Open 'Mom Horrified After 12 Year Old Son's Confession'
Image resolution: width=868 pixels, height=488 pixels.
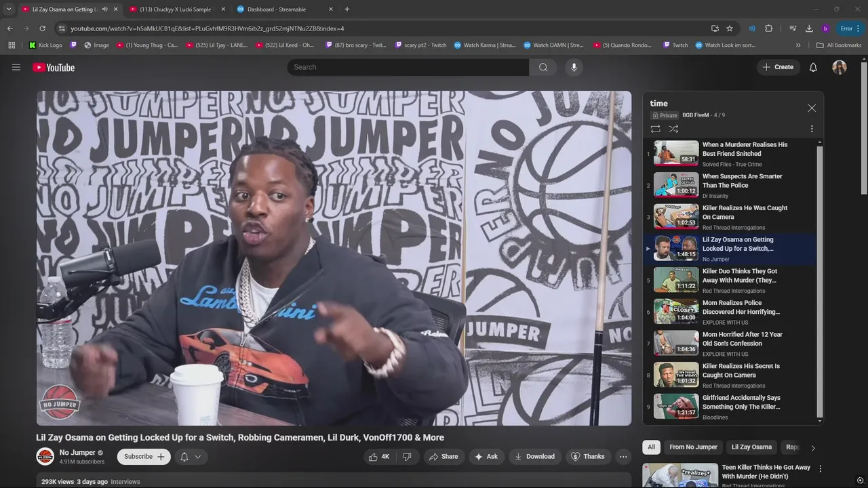[x=730, y=344]
